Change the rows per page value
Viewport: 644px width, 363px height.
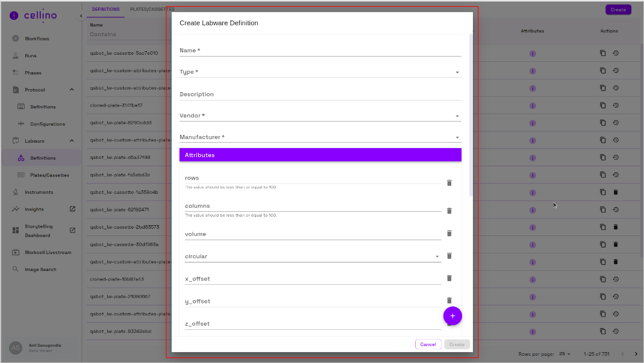[564, 354]
